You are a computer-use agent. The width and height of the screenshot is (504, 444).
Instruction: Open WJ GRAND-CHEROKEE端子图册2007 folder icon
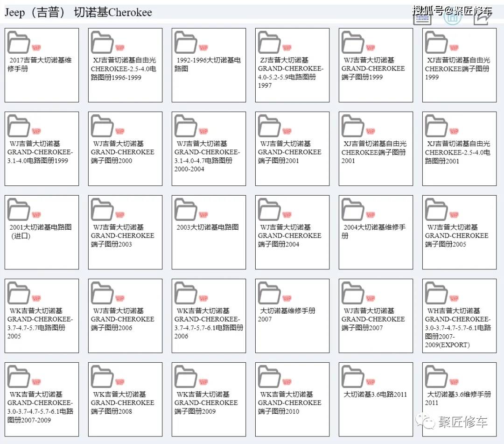tap(353, 293)
